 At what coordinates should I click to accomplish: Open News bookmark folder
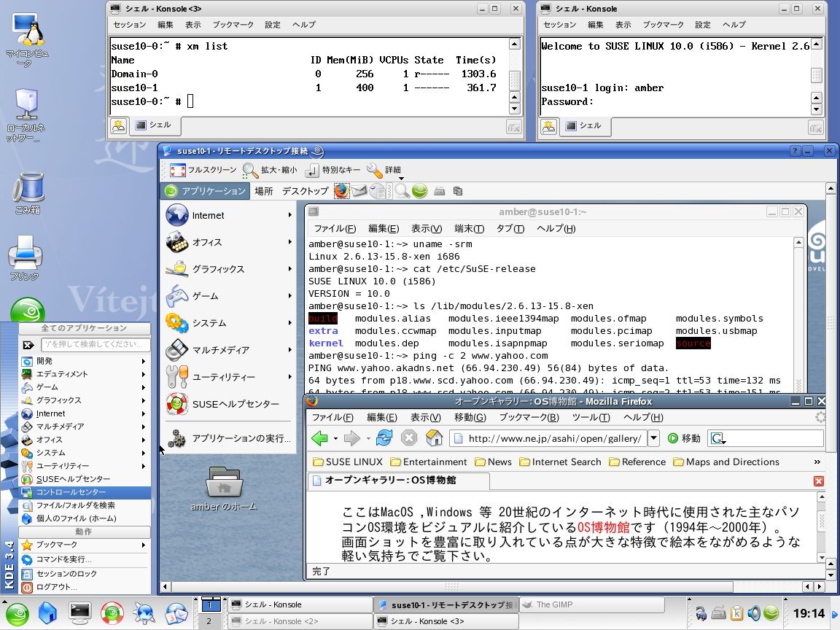coord(493,462)
